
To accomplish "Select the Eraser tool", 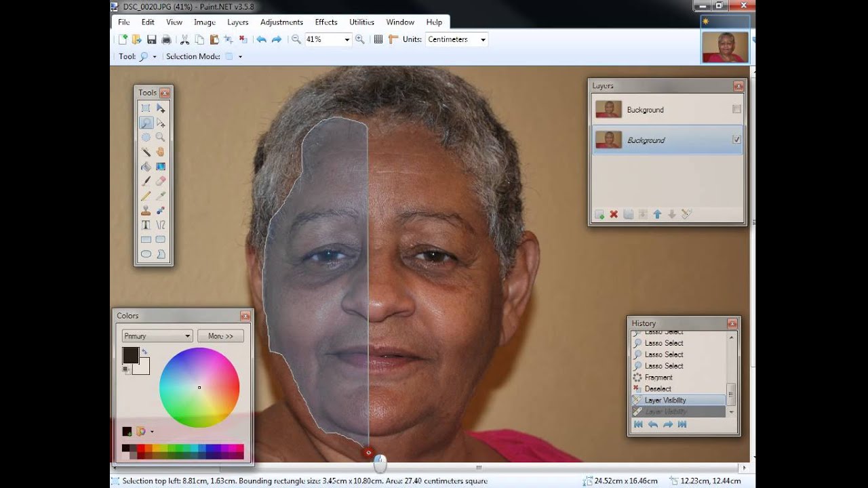I will coord(161,181).
